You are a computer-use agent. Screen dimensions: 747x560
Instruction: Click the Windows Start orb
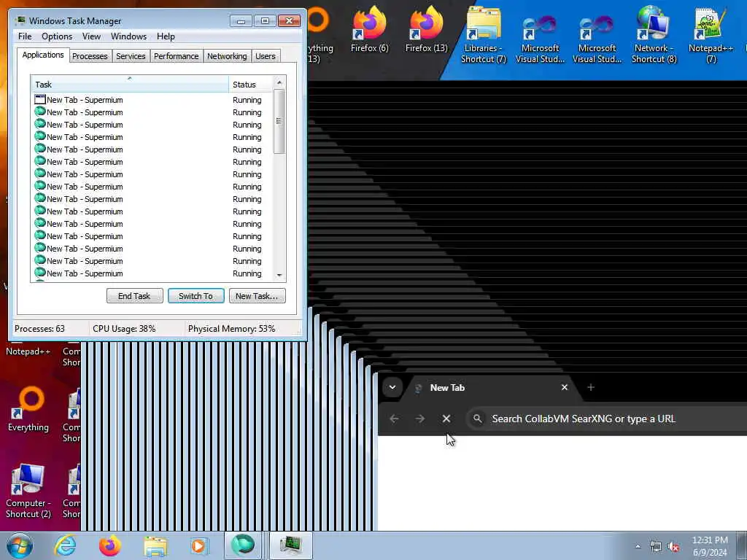[x=20, y=545]
